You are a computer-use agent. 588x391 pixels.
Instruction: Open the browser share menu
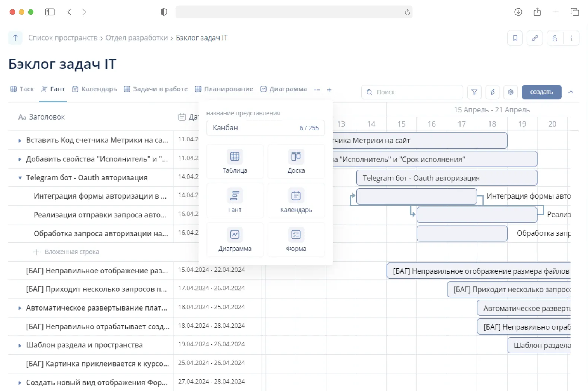pyautogui.click(x=537, y=12)
